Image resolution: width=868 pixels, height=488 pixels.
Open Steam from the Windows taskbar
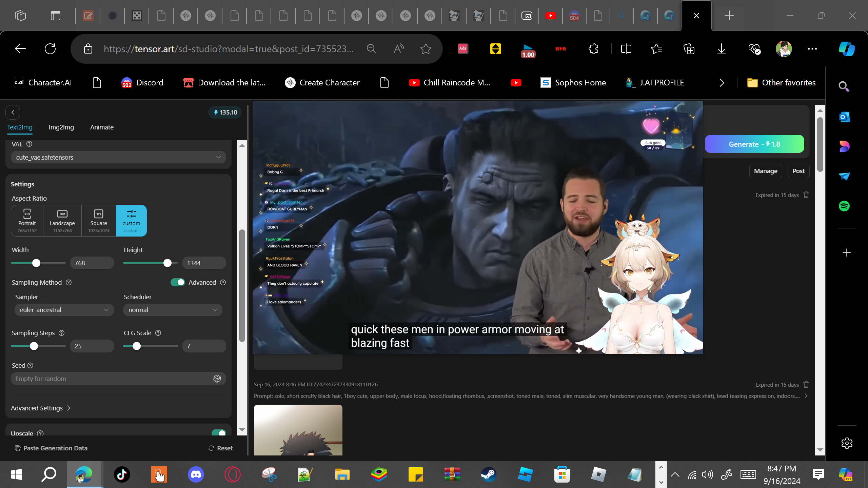pos(489,474)
